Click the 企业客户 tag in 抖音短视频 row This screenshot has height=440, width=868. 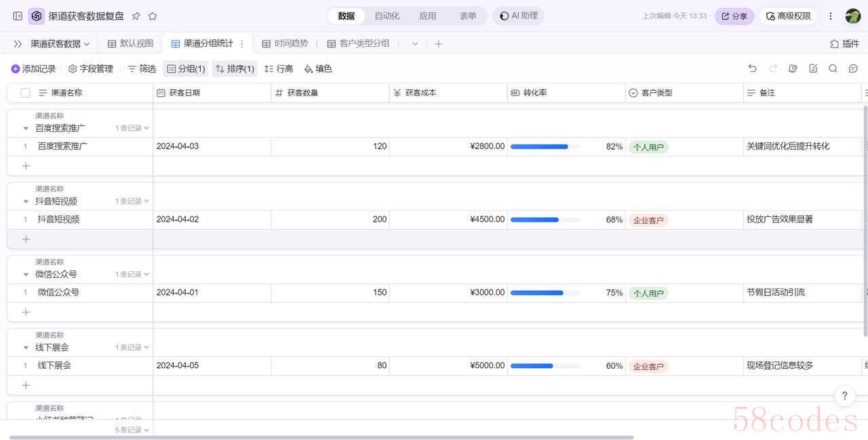tap(648, 220)
